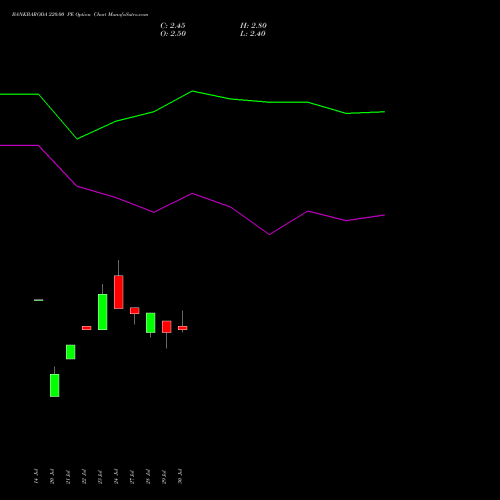
Task: Select the 24 Jul date label
Action: tap(116, 476)
